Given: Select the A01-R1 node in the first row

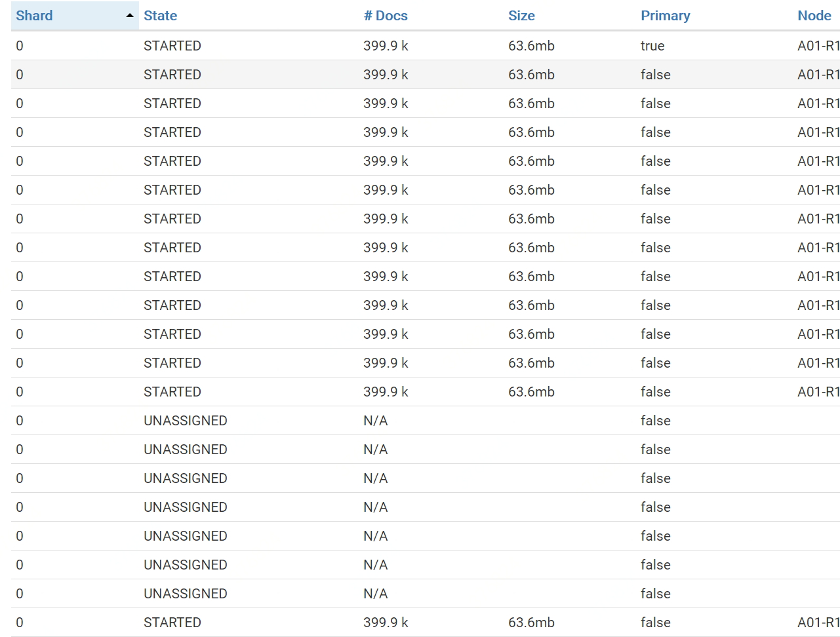Looking at the screenshot, I should pos(818,46).
